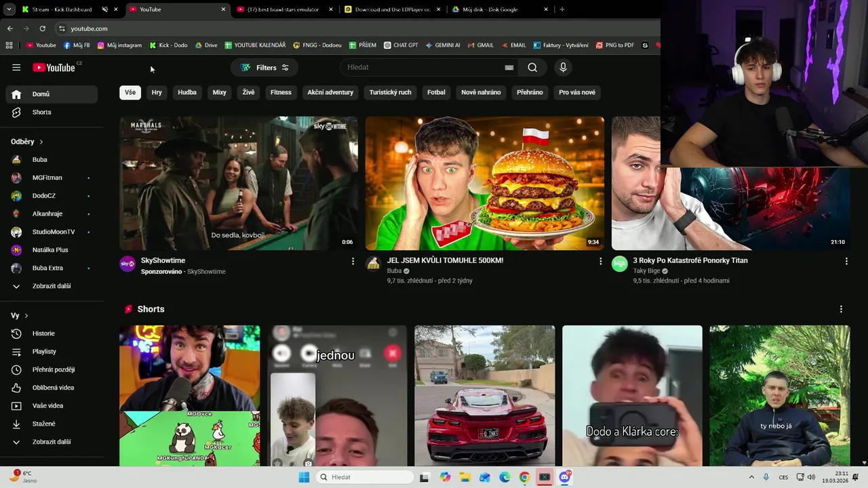Image resolution: width=868 pixels, height=488 pixels.
Task: Open Stažené in sidebar
Action: pyautogui.click(x=52, y=424)
